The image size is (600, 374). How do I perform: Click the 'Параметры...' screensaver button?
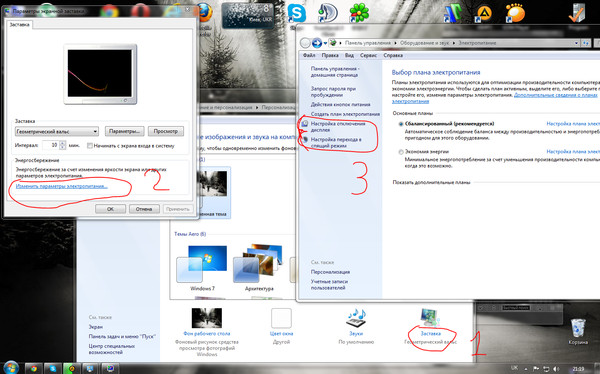pos(124,131)
